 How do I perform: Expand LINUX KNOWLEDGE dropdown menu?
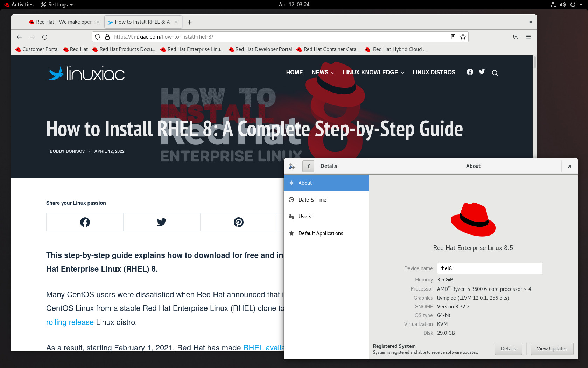click(373, 72)
